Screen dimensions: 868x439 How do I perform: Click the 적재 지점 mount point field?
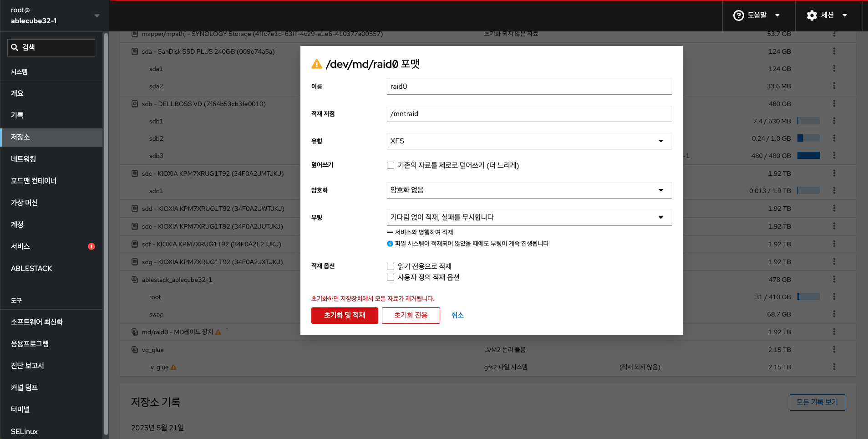coord(528,114)
